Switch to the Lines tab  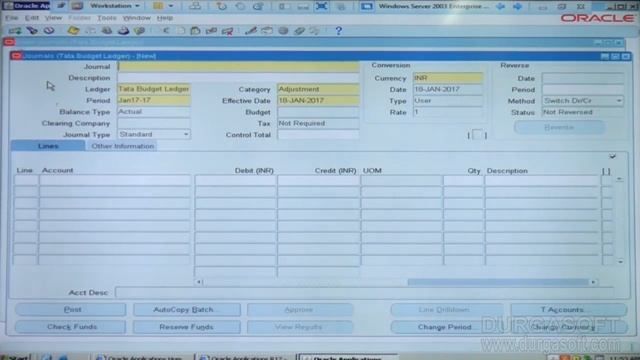[48, 146]
